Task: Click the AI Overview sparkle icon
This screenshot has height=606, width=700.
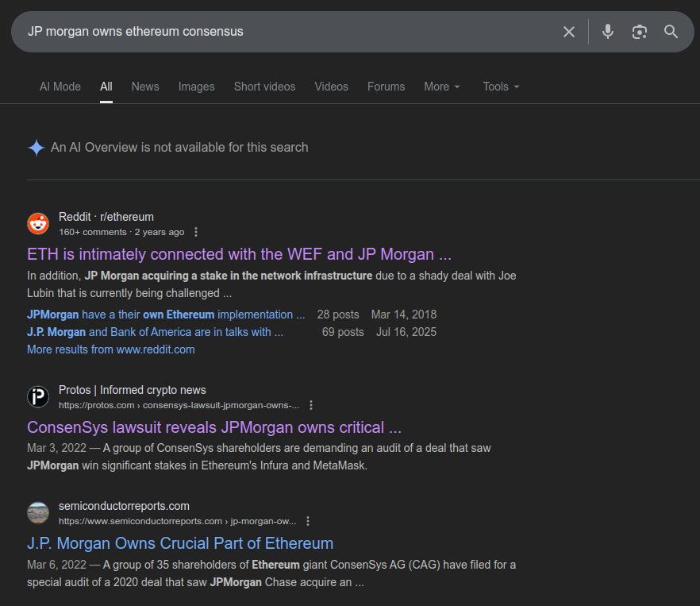Action: click(37, 148)
